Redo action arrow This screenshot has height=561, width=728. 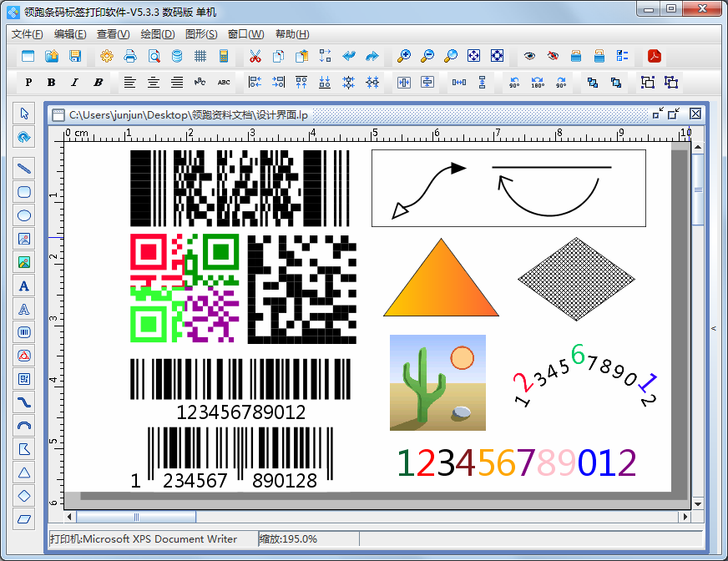(372, 56)
